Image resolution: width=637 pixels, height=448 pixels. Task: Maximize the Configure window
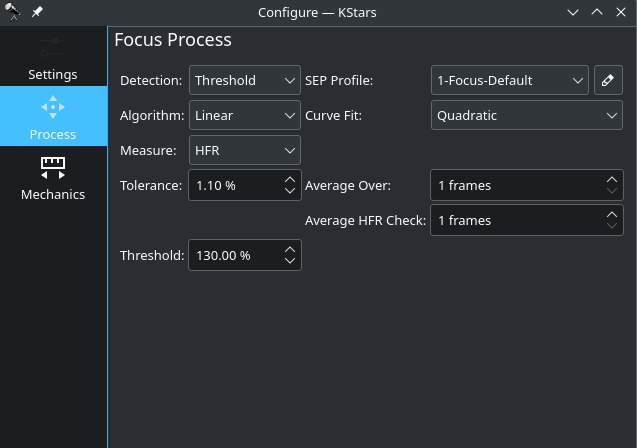[597, 12]
